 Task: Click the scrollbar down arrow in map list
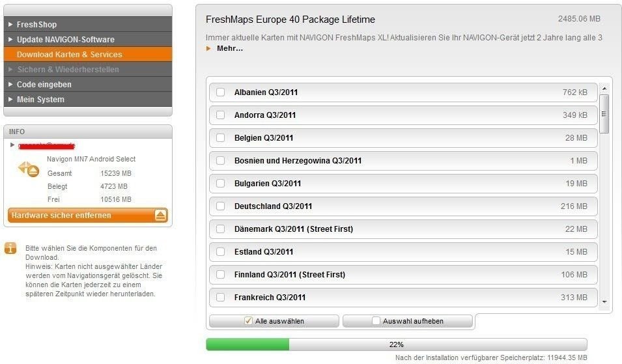604,301
